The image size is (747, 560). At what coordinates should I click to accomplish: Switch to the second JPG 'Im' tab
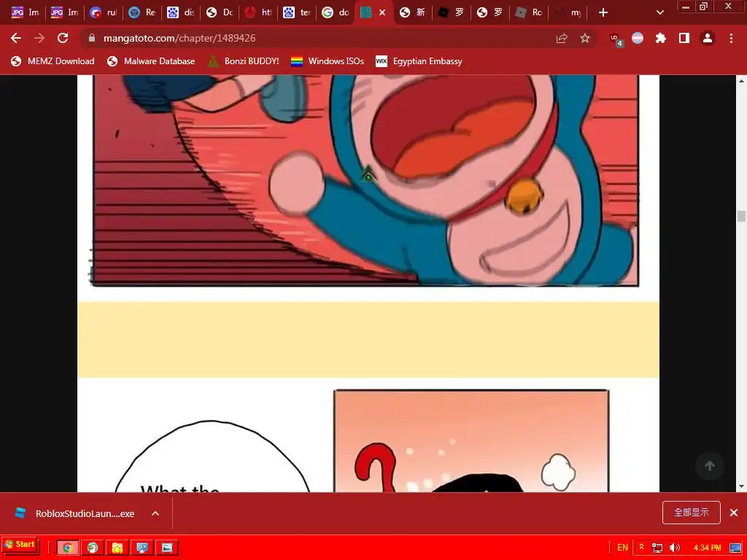[64, 12]
